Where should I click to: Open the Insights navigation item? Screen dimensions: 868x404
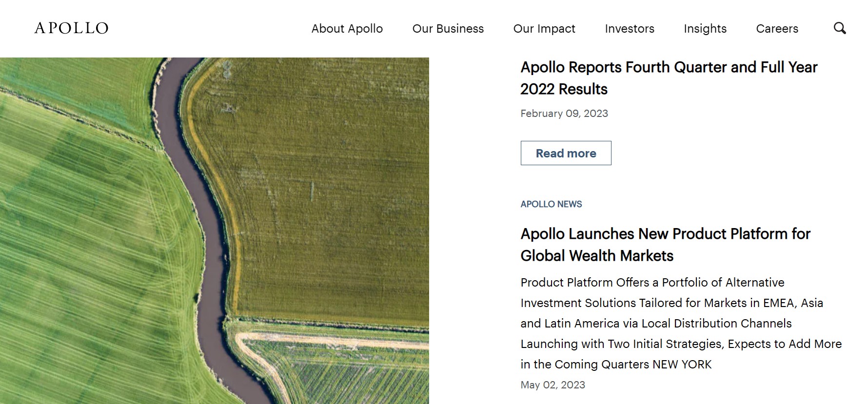click(705, 29)
